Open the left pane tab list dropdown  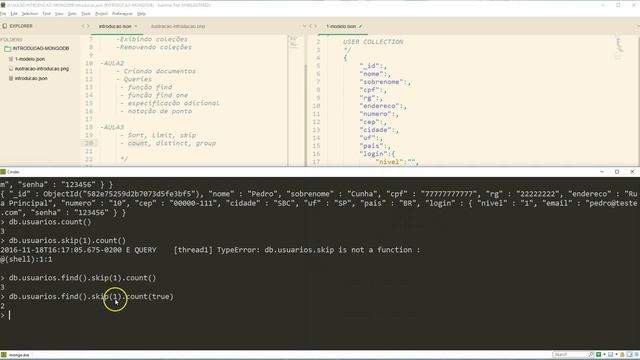coord(304,26)
